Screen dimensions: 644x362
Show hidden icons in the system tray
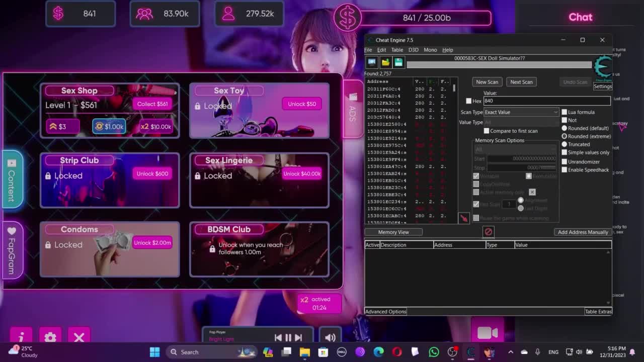click(x=510, y=352)
